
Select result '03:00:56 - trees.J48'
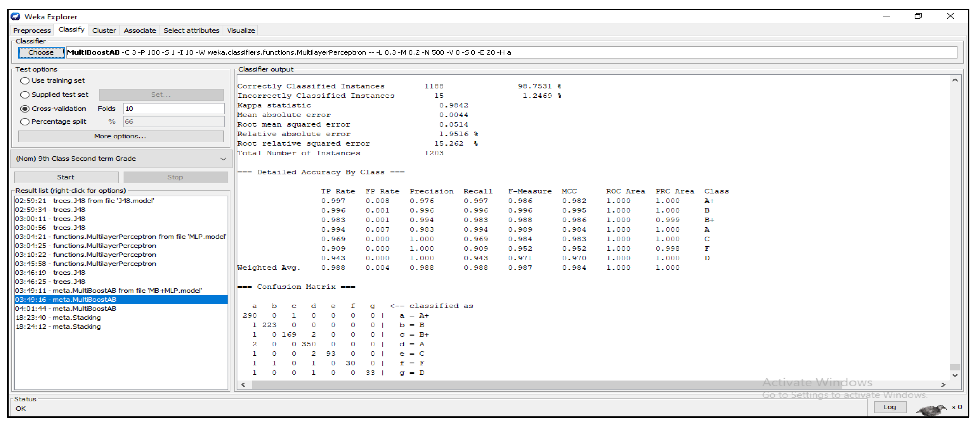pos(121,228)
